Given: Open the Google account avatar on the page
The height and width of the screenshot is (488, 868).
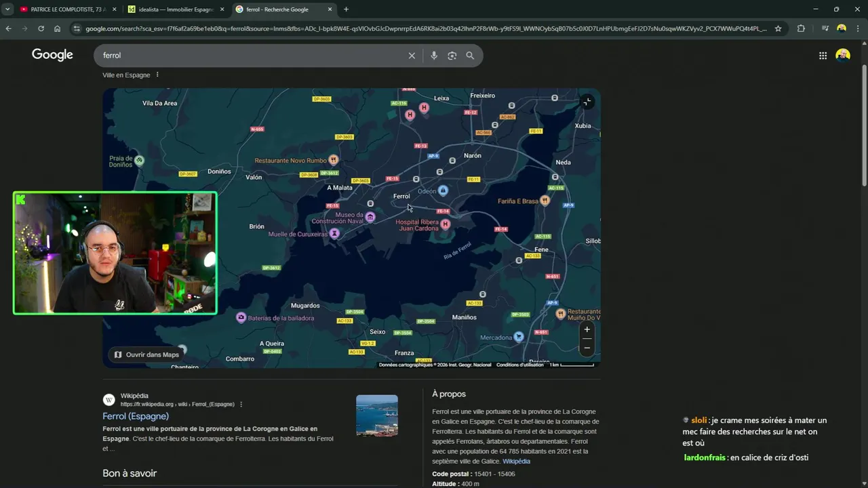Looking at the screenshot, I should pyautogui.click(x=843, y=56).
